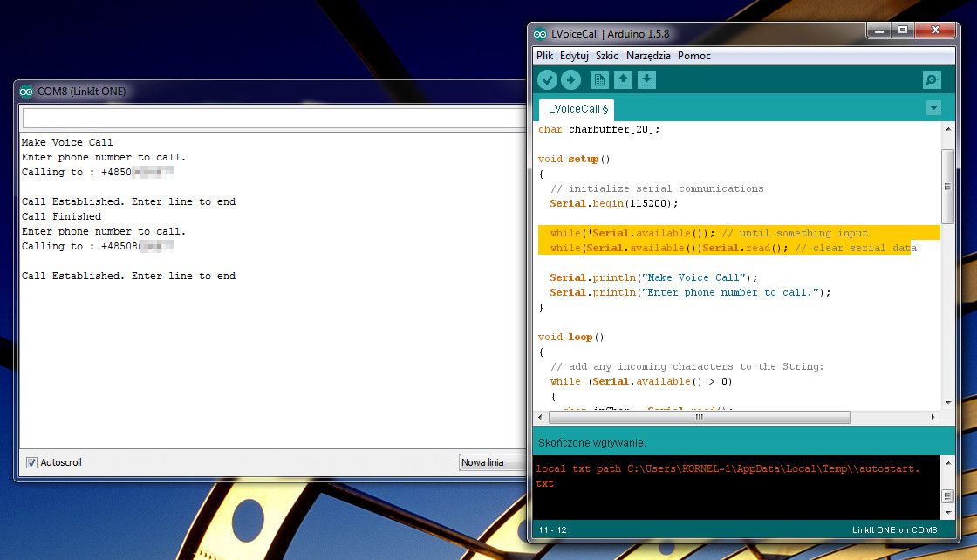Minimize the Arduino LVoiceCall window
Image resolution: width=977 pixels, height=560 pixels.
pos(879,31)
